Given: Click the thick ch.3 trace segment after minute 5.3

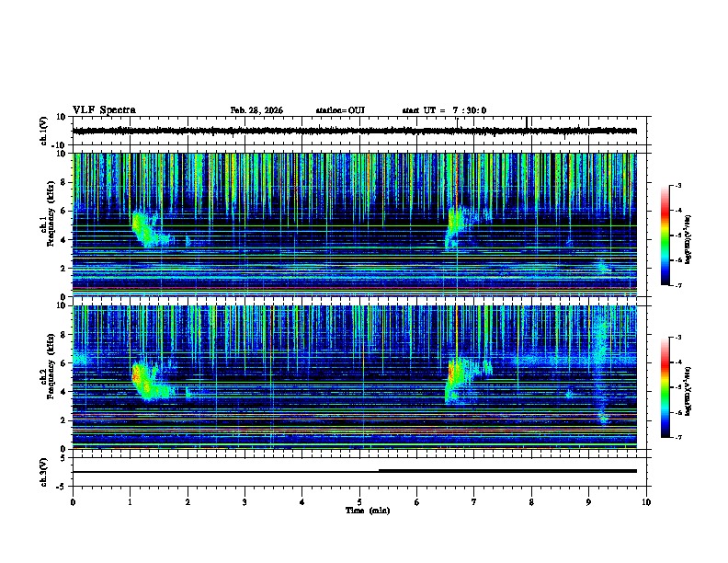Looking at the screenshot, I should click(x=507, y=471).
